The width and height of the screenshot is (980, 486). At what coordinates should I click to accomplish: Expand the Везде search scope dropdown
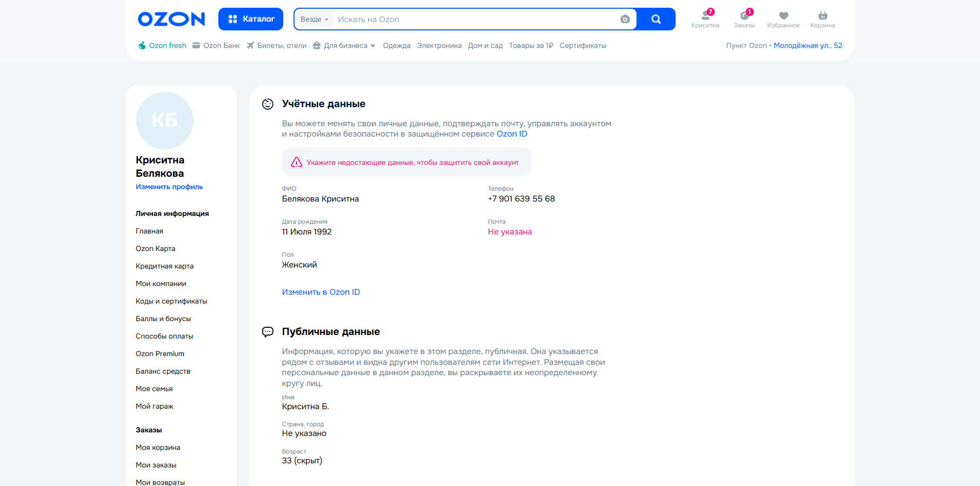[x=314, y=20]
